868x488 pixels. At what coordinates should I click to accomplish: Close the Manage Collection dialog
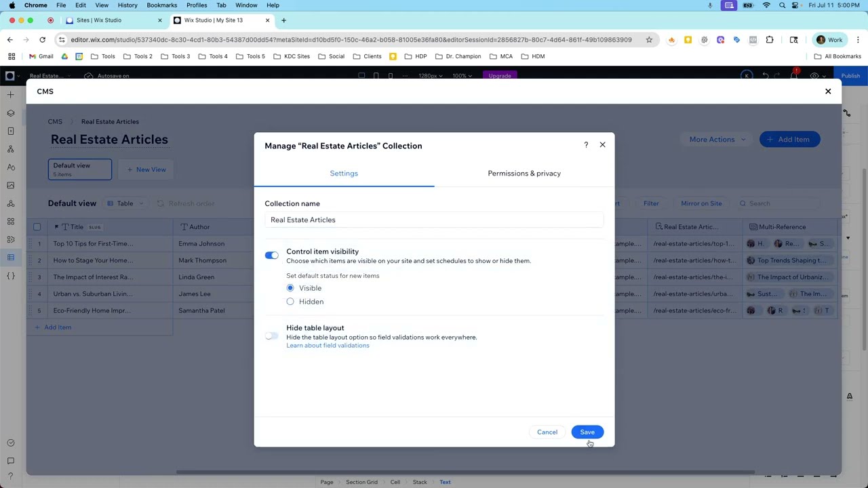(602, 144)
